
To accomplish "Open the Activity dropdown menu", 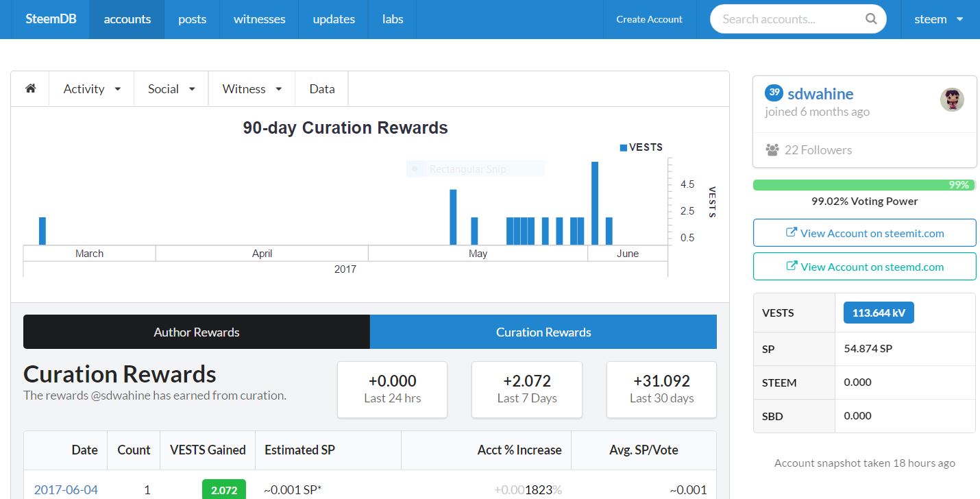I will (x=92, y=89).
